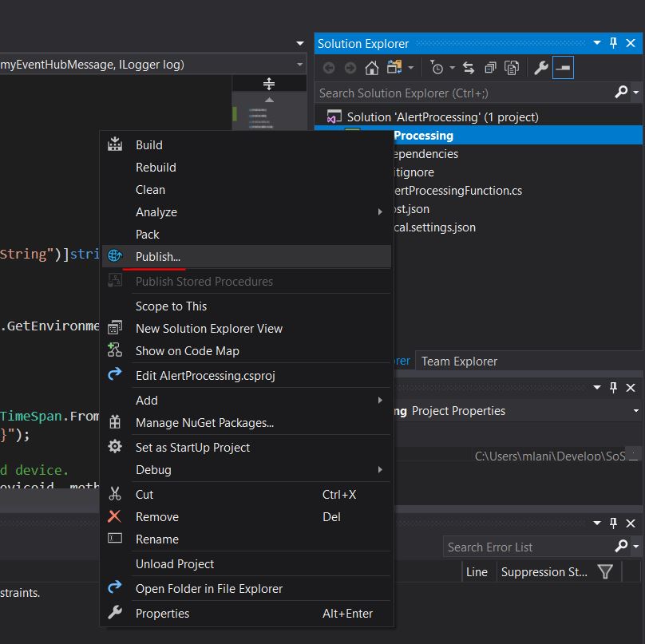Image resolution: width=645 pixels, height=644 pixels.
Task: Select Unload Project
Action: pyautogui.click(x=247, y=564)
